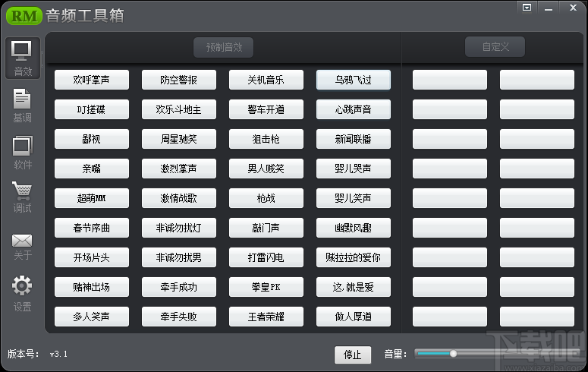
Task: Play the 激情战歌 sound effect
Action: [179, 198]
